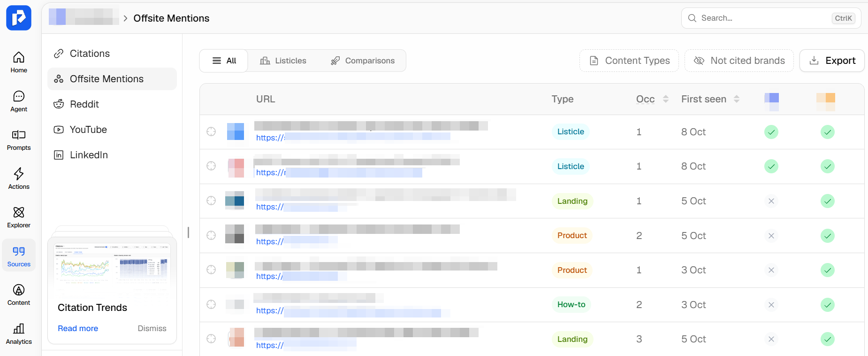Open the YouTube sources page
This screenshot has height=356, width=868.
point(112,130)
